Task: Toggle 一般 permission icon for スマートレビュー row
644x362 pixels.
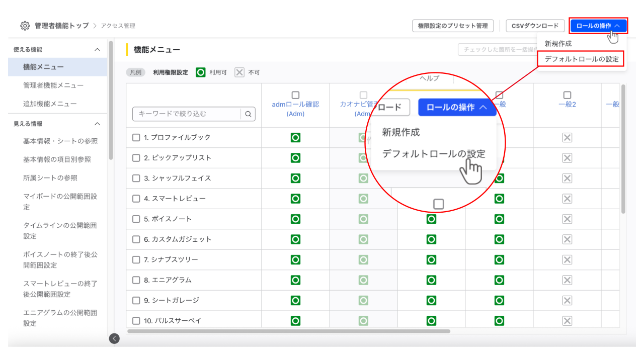Action: tap(499, 199)
